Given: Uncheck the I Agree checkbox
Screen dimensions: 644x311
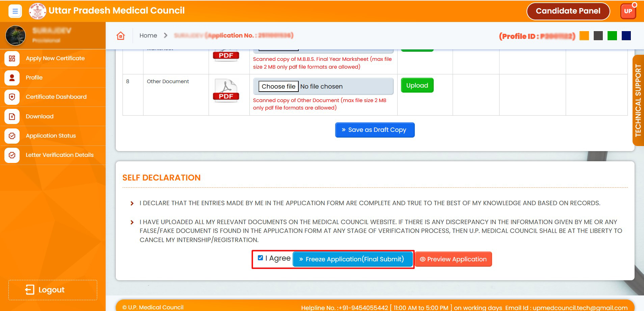Looking at the screenshot, I should (260, 258).
